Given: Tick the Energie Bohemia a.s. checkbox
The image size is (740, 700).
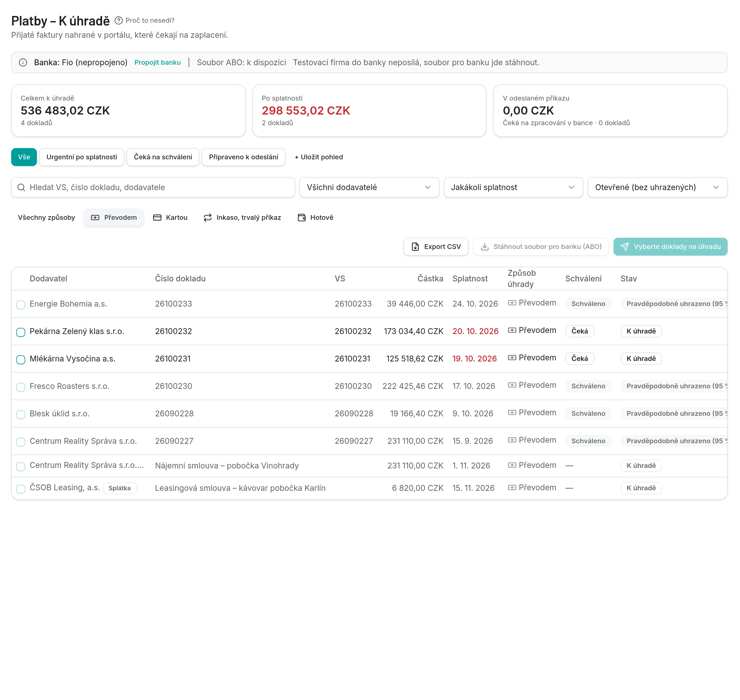Looking at the screenshot, I should 21,305.
